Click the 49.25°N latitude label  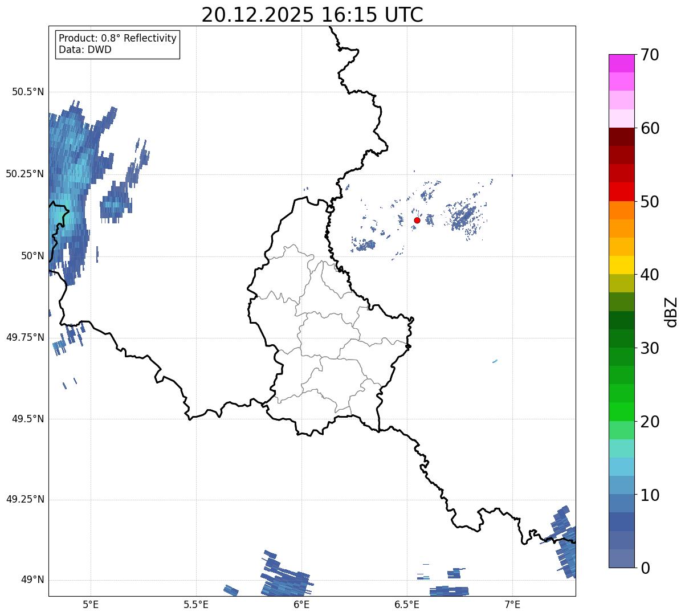click(x=25, y=499)
